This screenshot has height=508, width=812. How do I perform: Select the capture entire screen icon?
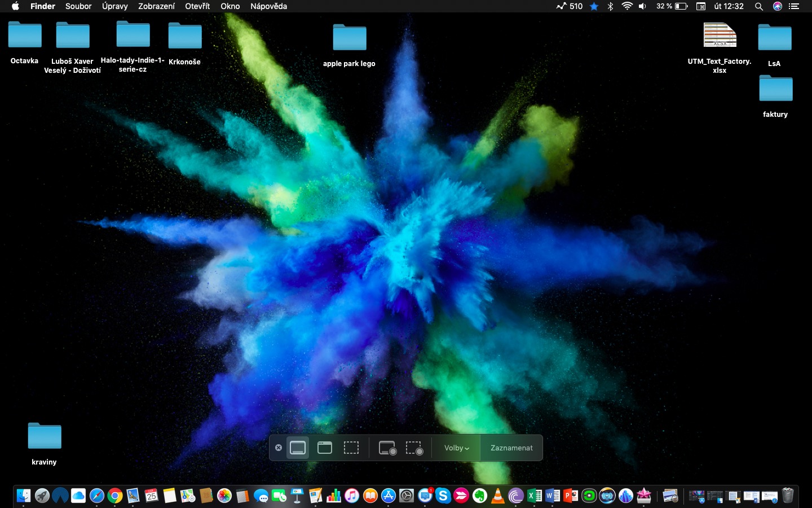coord(297,447)
